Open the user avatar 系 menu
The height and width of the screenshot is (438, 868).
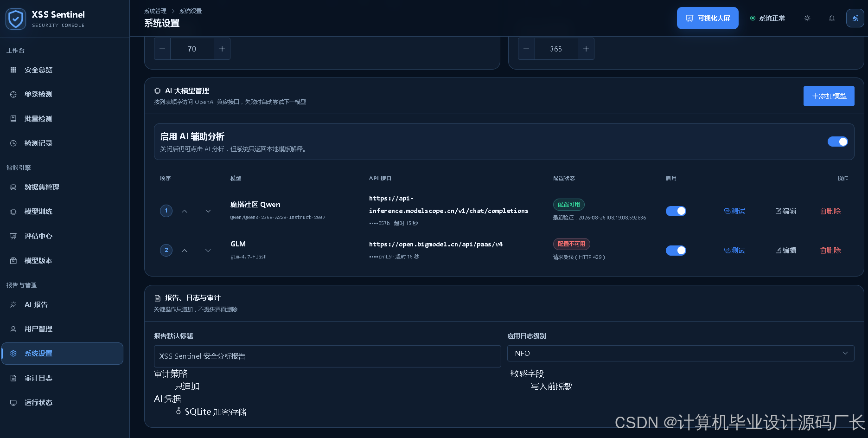click(x=855, y=18)
